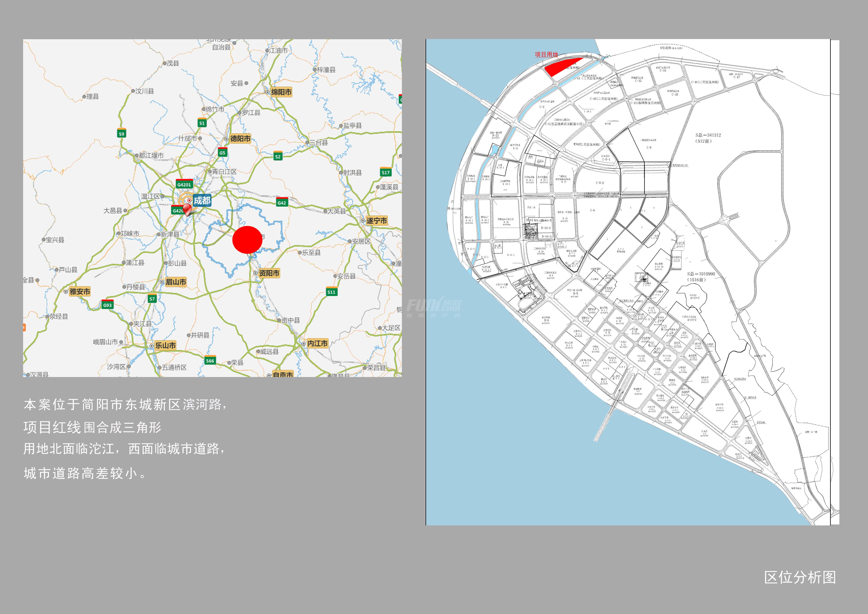The image size is (868, 614).
Task: Click the 温江区 label
Action: pyautogui.click(x=150, y=196)
